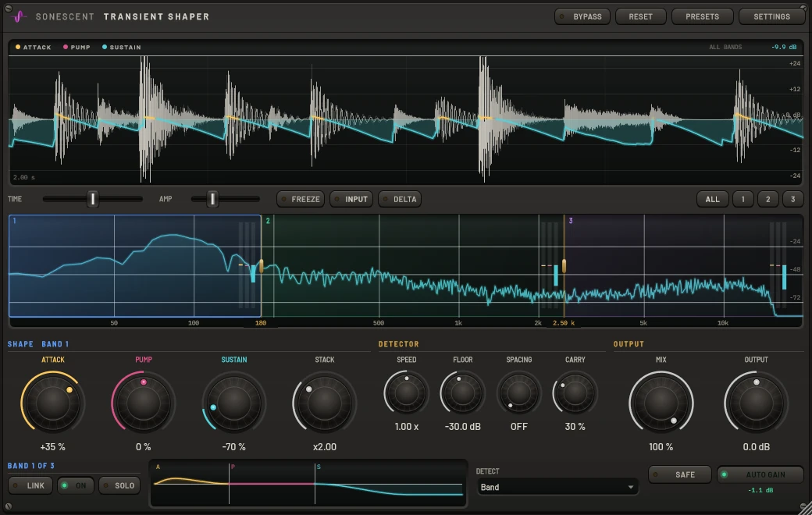
Task: Adjust the AMP slider handle
Action: (x=212, y=199)
